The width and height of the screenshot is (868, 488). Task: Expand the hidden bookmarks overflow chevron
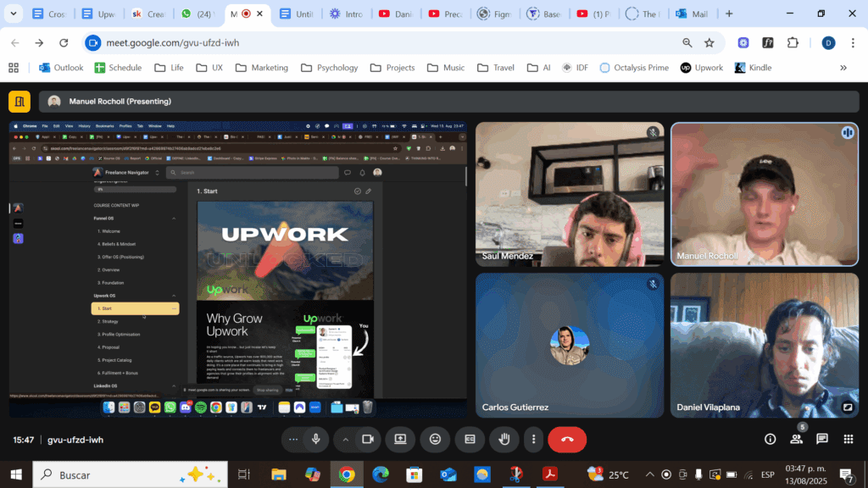(843, 68)
